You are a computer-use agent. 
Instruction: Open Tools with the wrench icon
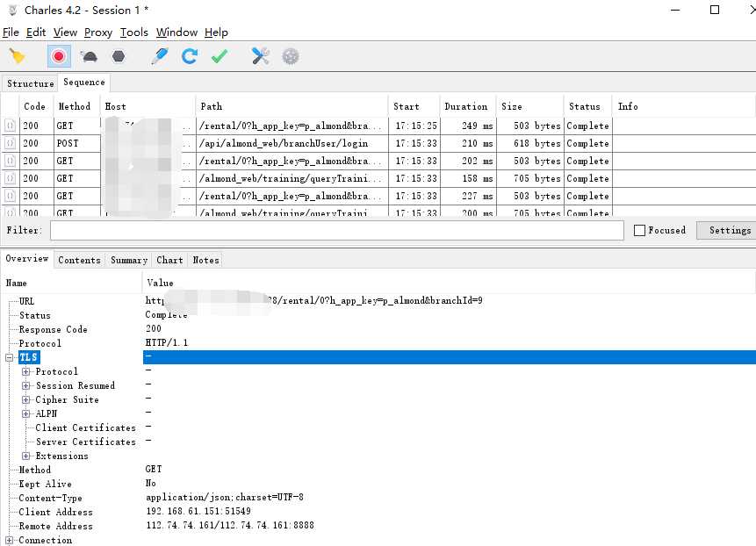click(261, 56)
